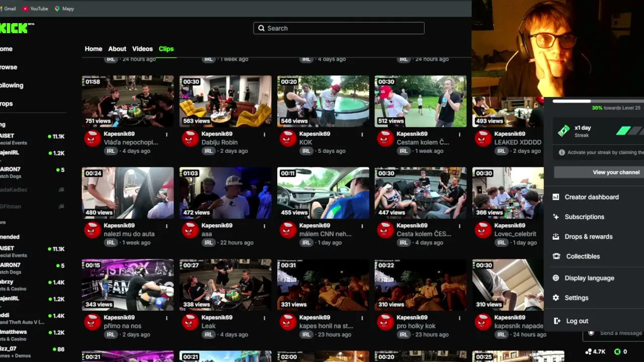Click the gear icon for Settings
Viewport: 644px width, 362px height.
(x=556, y=298)
